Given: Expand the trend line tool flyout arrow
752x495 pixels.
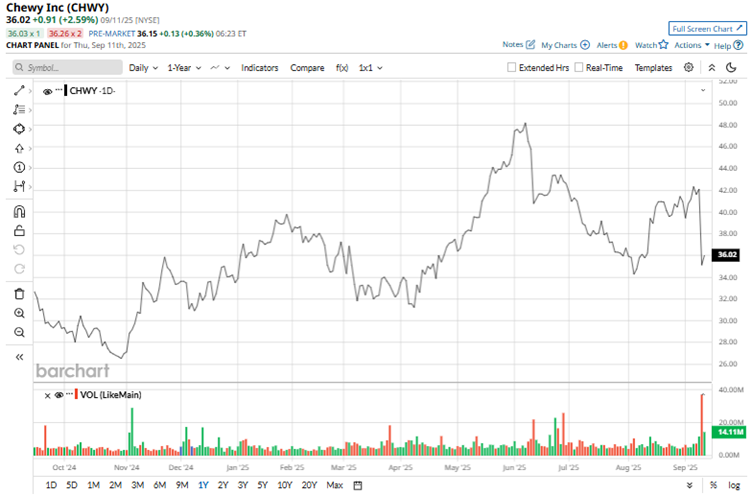Looking at the screenshot, I should (30, 91).
